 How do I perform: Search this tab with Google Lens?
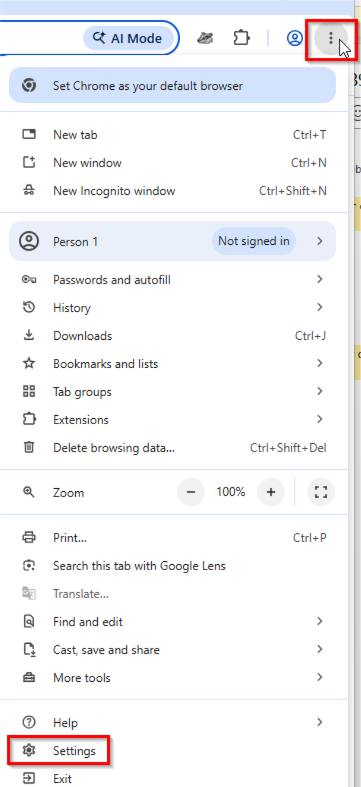[174, 566]
